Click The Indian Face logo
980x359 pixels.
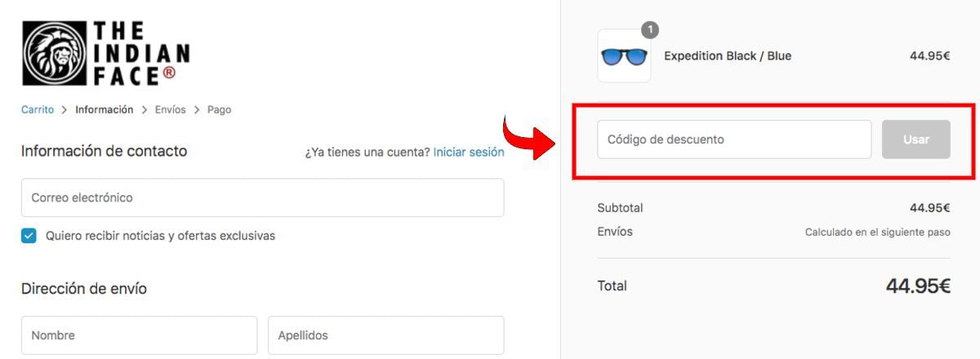(105, 53)
